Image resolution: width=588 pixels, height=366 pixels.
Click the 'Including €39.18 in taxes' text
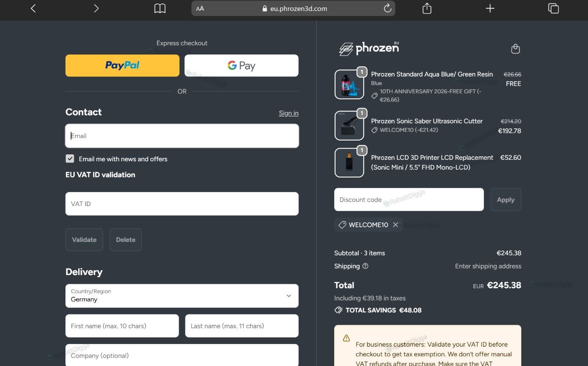point(370,298)
